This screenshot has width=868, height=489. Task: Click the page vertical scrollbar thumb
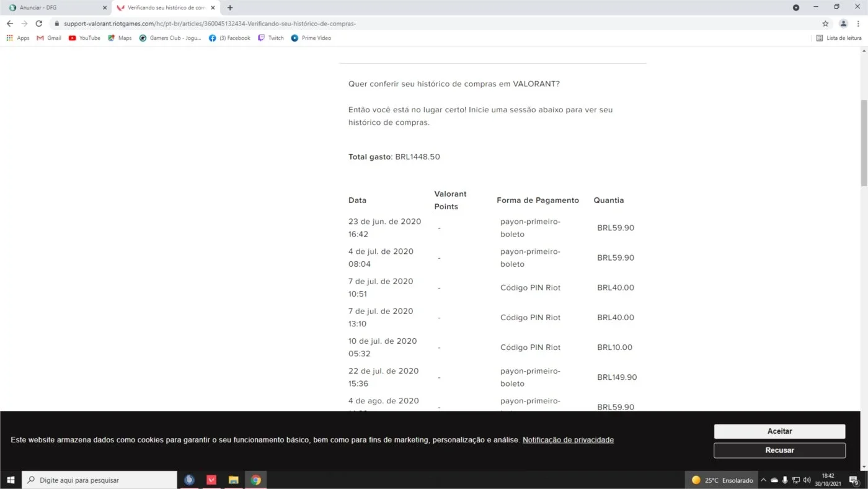coord(864,142)
